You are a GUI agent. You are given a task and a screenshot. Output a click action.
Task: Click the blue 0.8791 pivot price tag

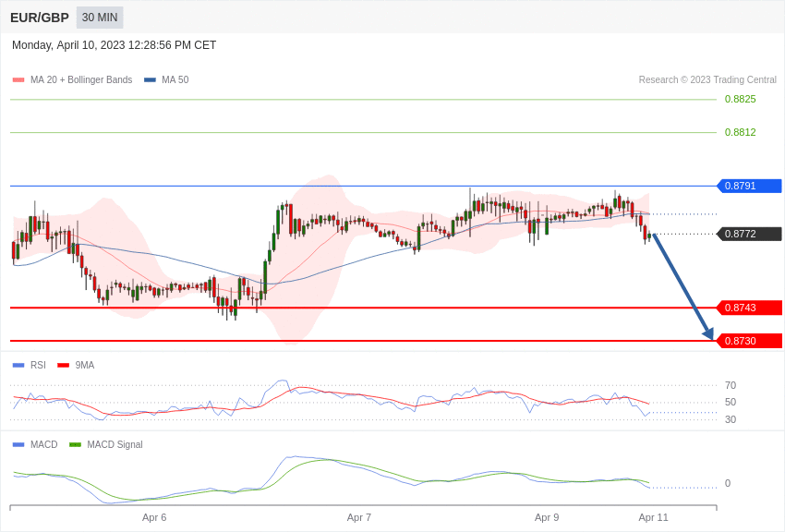(750, 186)
